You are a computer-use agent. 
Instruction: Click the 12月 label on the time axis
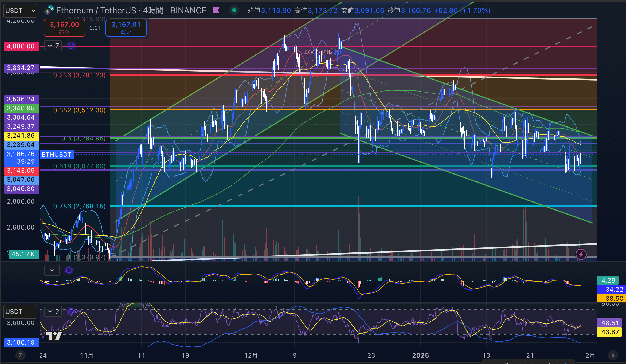[x=251, y=355]
